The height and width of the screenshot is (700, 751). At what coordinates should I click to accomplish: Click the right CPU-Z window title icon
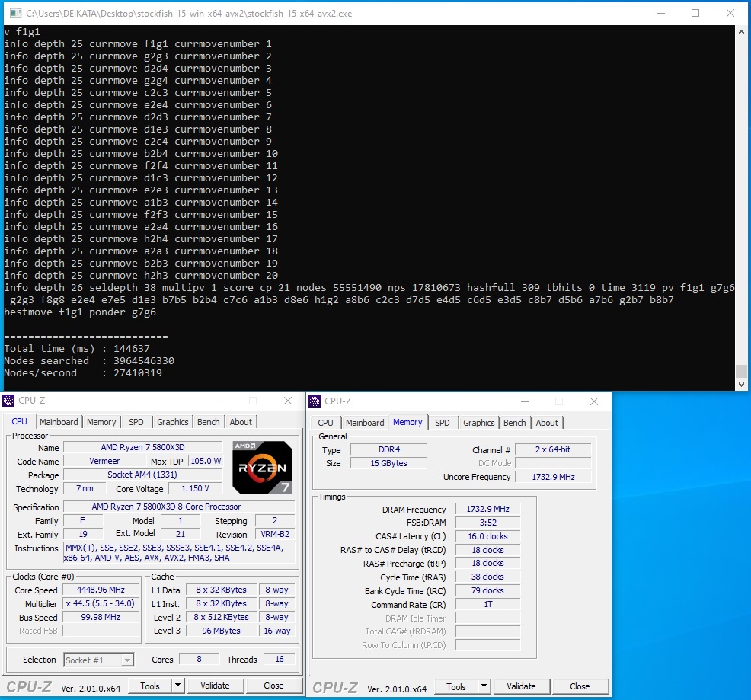(315, 401)
